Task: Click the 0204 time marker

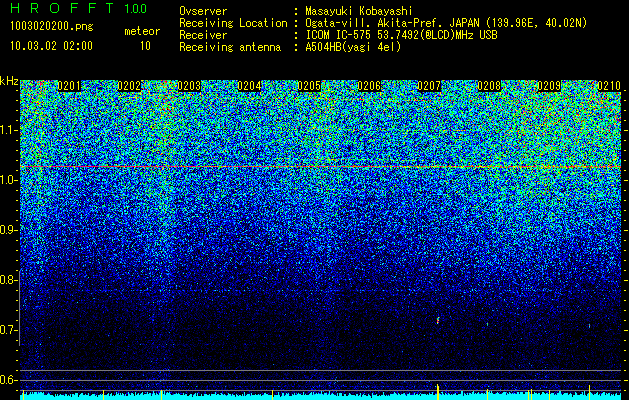Action: 249,86
